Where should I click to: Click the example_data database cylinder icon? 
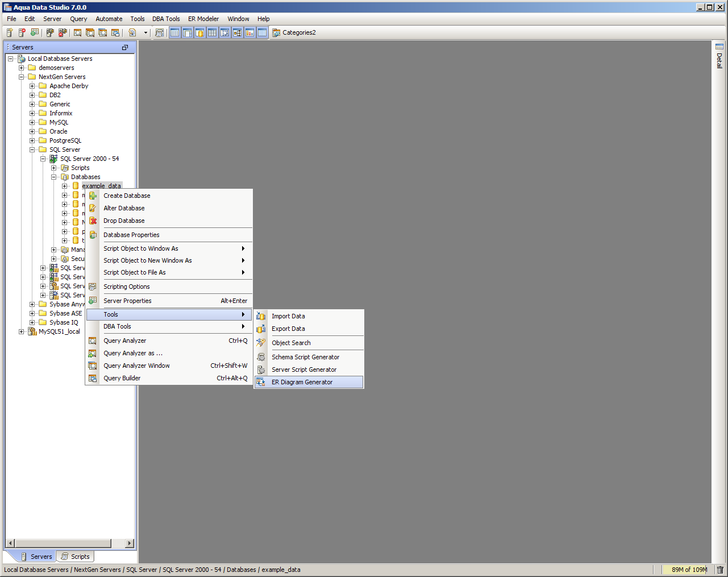(76, 186)
